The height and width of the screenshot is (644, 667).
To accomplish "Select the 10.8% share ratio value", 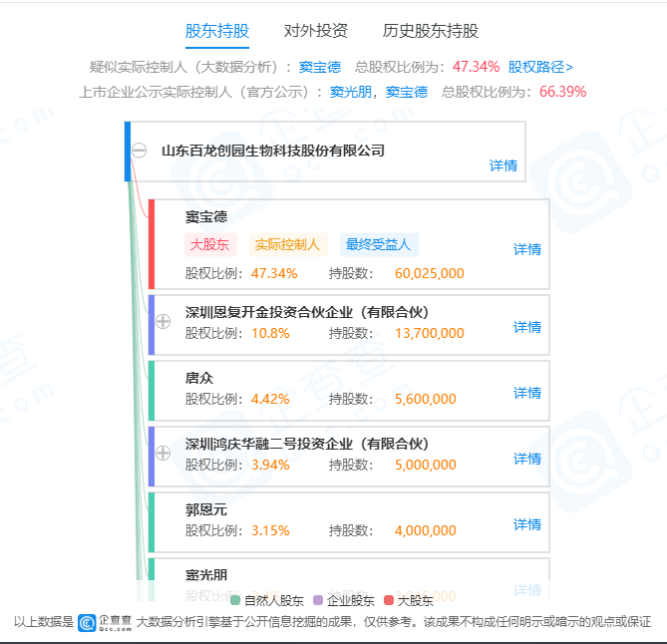I will [x=270, y=333].
